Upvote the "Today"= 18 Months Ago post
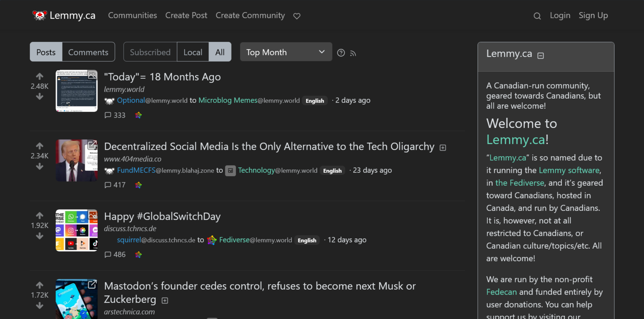 tap(39, 76)
